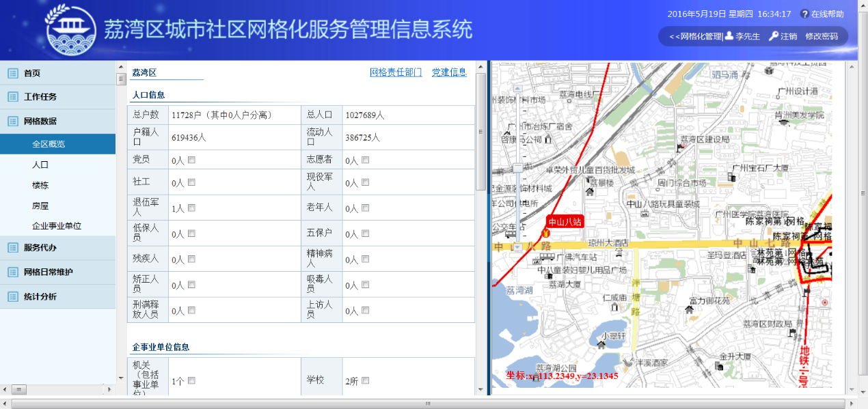Click the list icon beside 首页
Screen dimensions: 868x409
(13, 73)
